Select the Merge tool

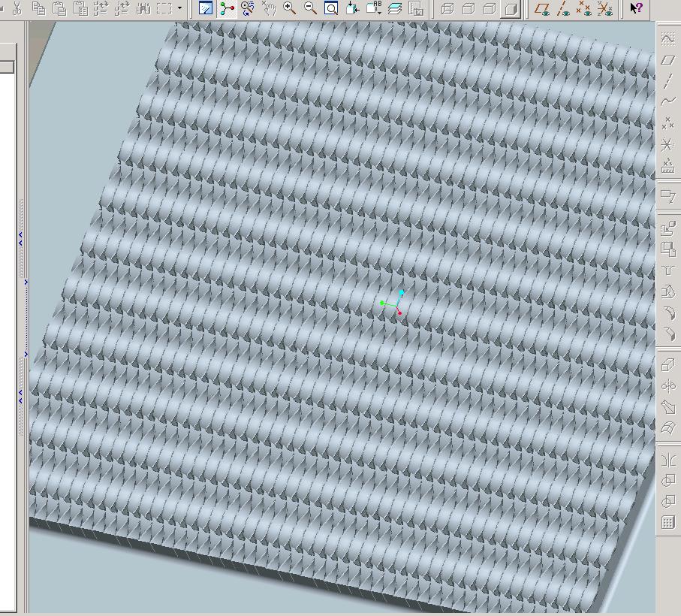click(x=668, y=481)
